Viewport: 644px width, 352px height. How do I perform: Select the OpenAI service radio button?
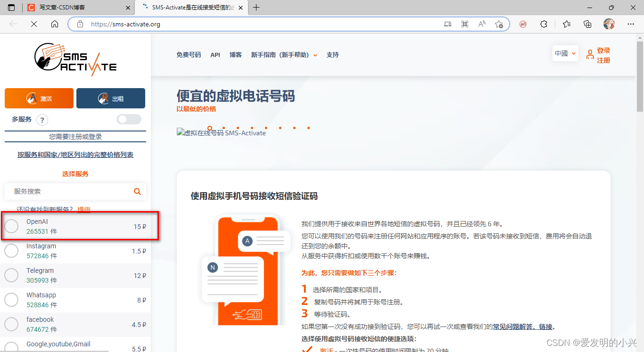[11, 227]
